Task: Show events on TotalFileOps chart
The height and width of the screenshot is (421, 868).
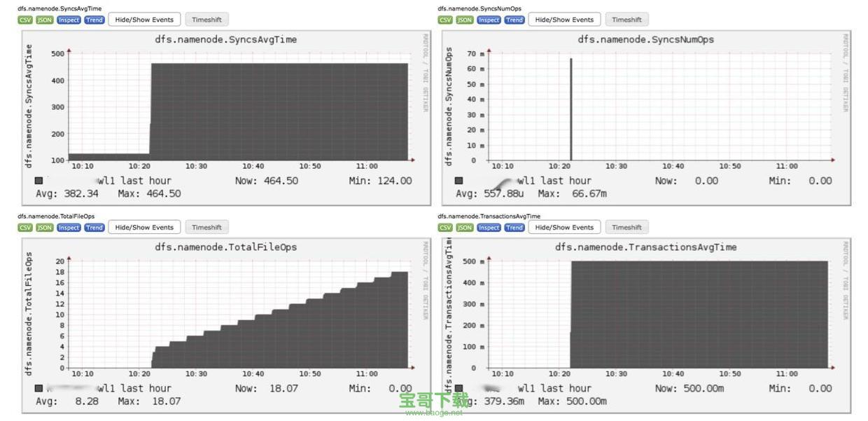Action: pos(144,227)
